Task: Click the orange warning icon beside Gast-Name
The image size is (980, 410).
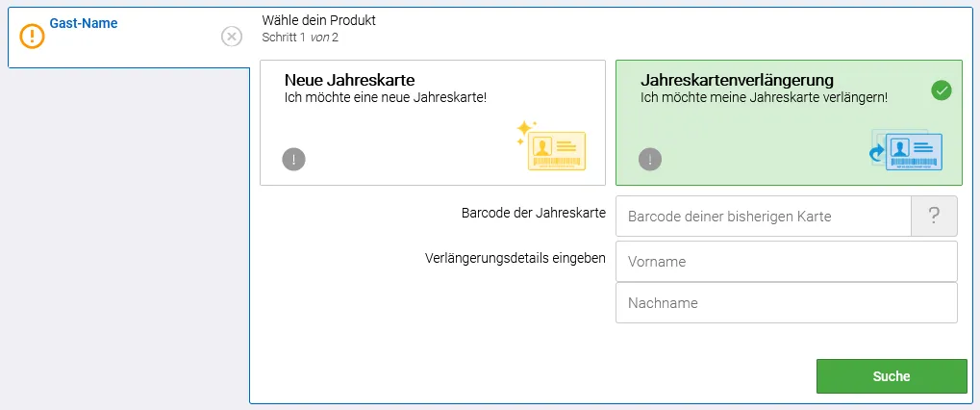Action: 33,37
